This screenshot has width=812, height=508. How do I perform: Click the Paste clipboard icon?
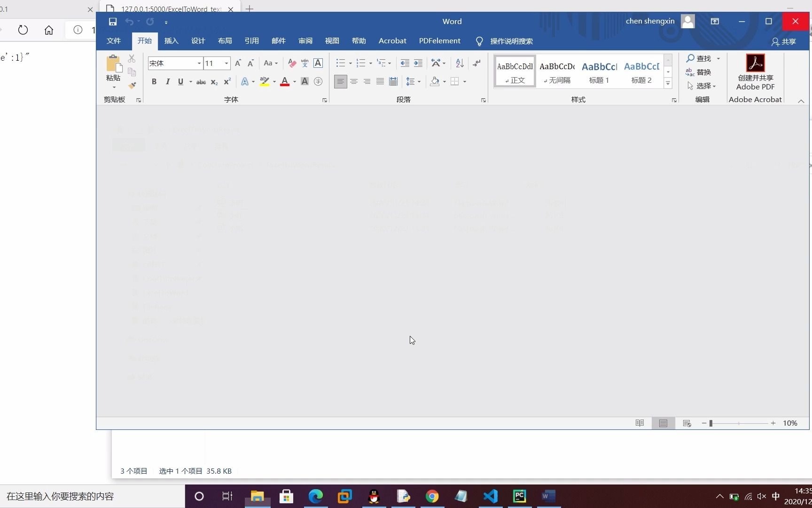pyautogui.click(x=113, y=63)
